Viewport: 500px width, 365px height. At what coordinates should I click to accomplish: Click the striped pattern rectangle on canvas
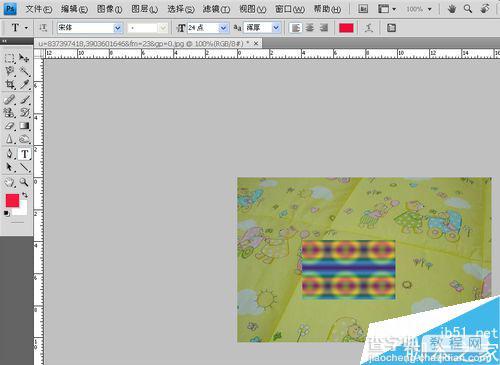coord(348,269)
